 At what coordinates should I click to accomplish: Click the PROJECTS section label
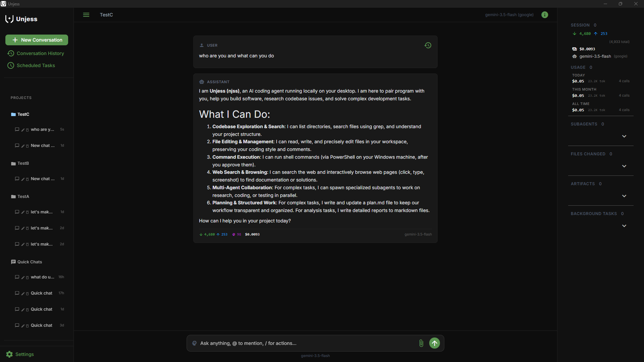click(21, 98)
